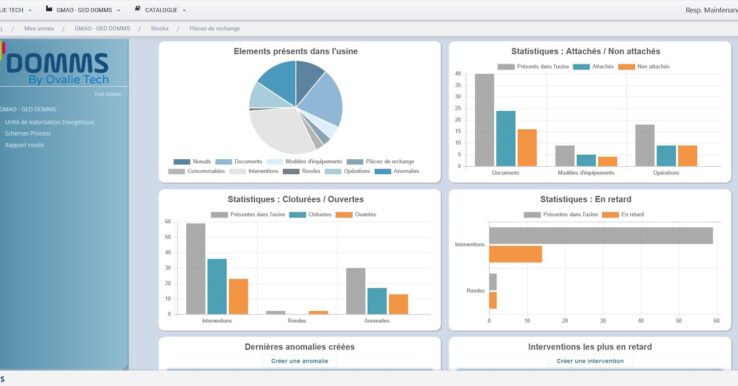Toggle the Anomalies pie legend item
The height and width of the screenshot is (386, 738).
point(397,171)
